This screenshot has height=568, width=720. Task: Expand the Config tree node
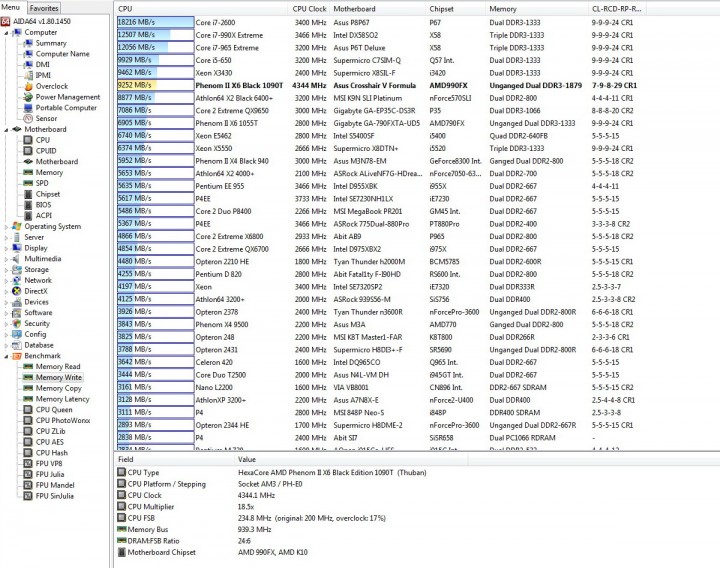pyautogui.click(x=6, y=334)
